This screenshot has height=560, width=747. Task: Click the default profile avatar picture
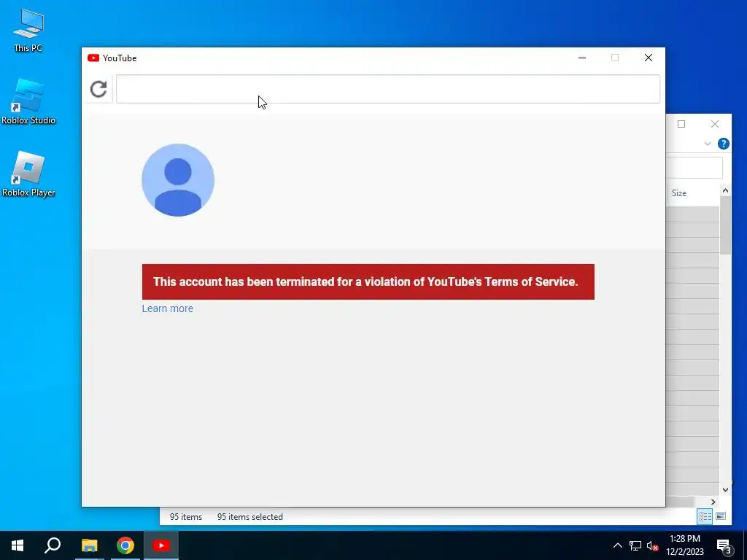pyautogui.click(x=178, y=180)
